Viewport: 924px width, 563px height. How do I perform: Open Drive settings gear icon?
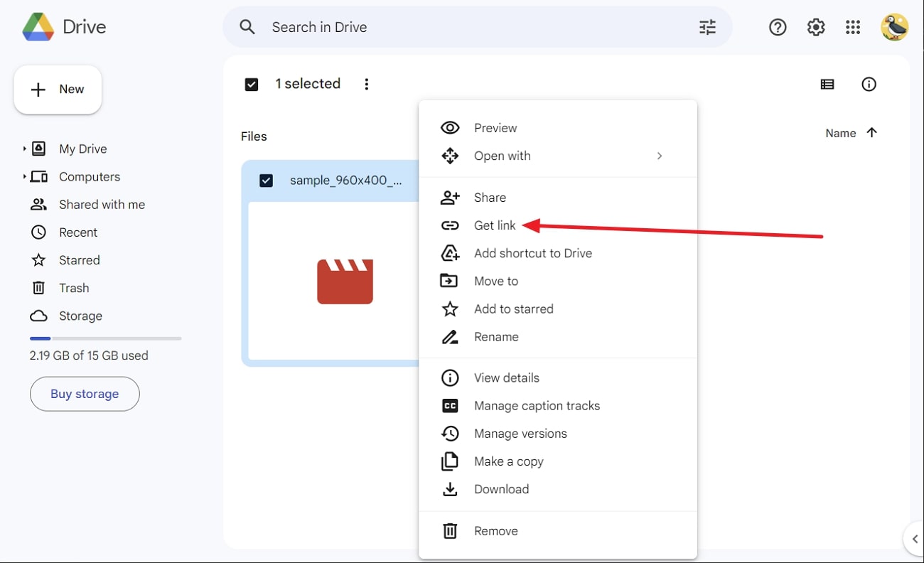coord(815,28)
